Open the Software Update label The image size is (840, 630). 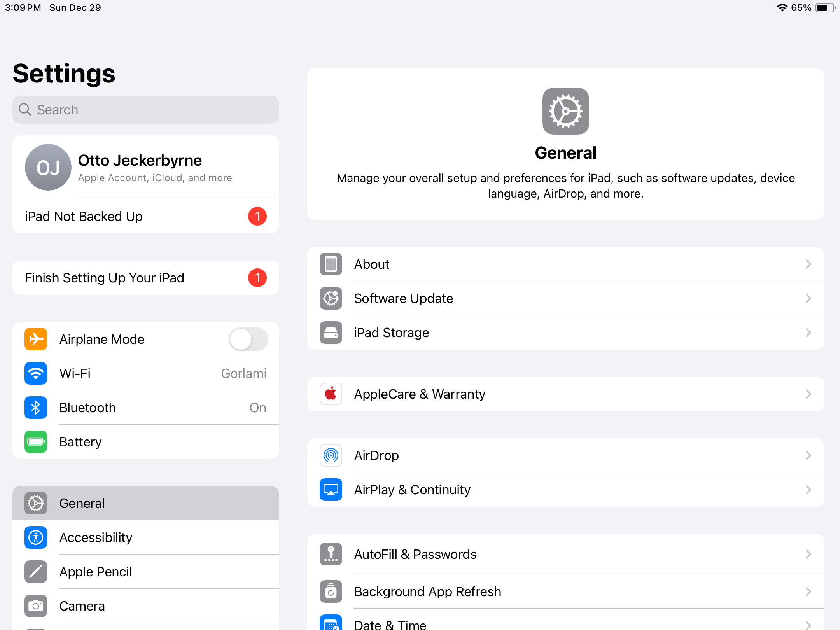404,298
